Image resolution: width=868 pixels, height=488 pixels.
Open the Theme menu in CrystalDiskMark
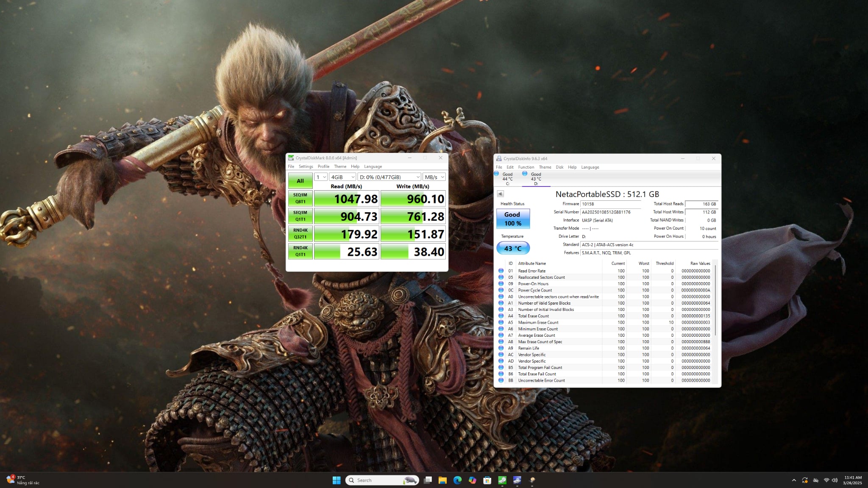coord(340,166)
